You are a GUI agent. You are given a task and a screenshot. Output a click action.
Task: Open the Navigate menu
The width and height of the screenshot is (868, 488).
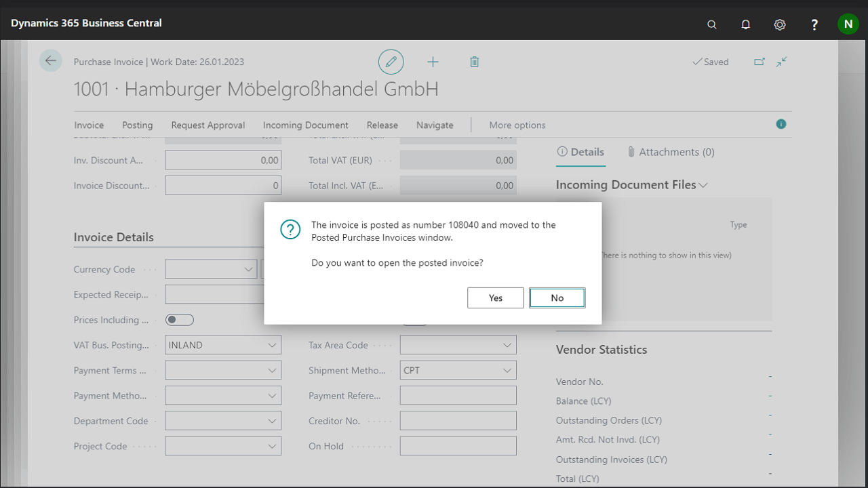435,125
